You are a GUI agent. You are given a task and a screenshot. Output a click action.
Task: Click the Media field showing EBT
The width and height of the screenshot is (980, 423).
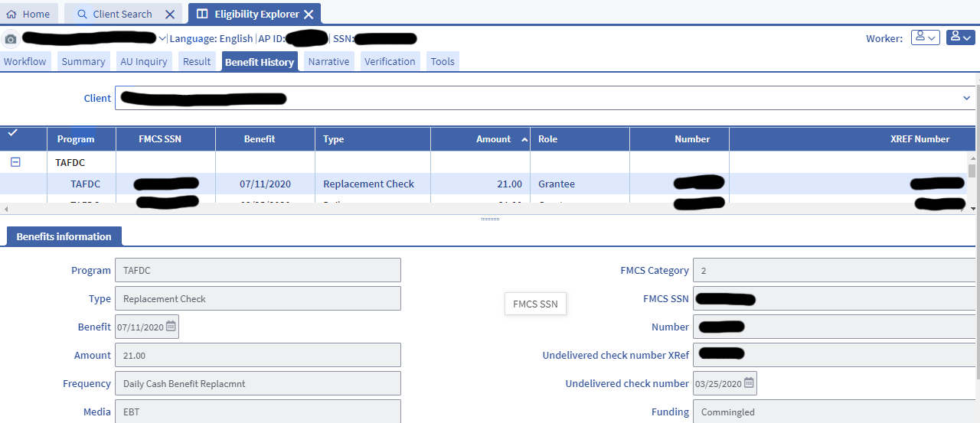point(257,412)
